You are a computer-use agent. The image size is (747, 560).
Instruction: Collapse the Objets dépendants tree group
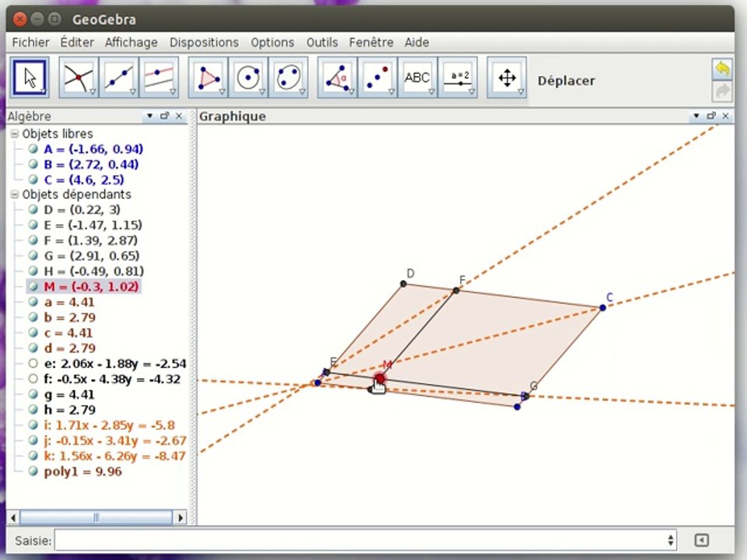tap(15, 194)
